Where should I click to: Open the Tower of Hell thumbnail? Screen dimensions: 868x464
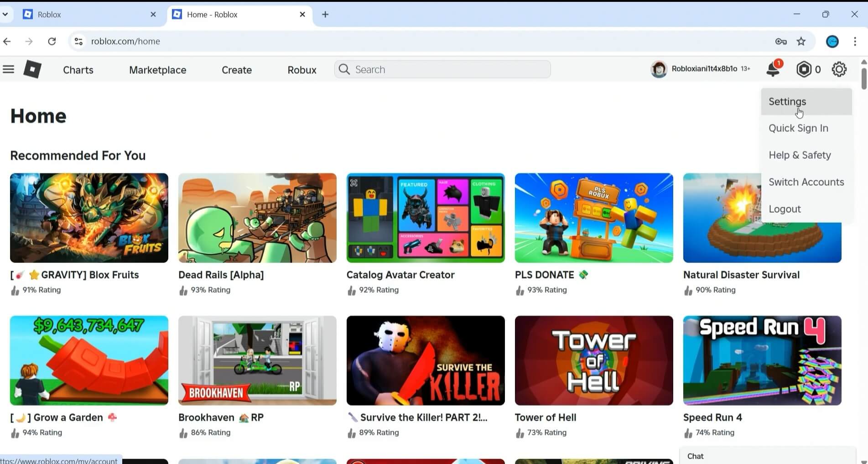594,360
